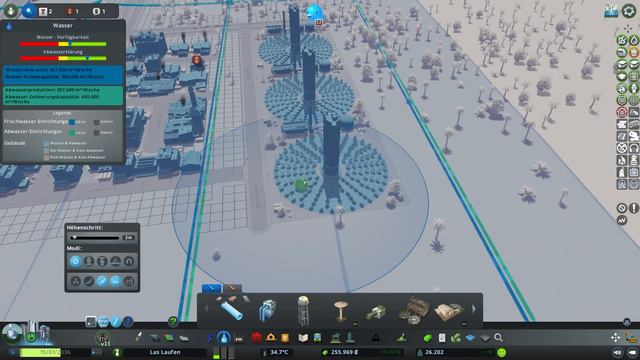
Task: Open the economy money panel
Action: 427,338
